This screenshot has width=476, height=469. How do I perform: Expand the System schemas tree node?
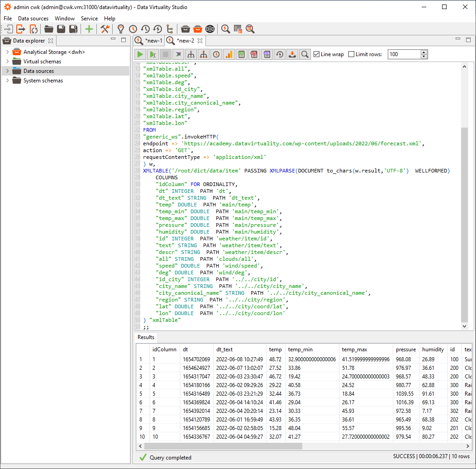(x=7, y=81)
